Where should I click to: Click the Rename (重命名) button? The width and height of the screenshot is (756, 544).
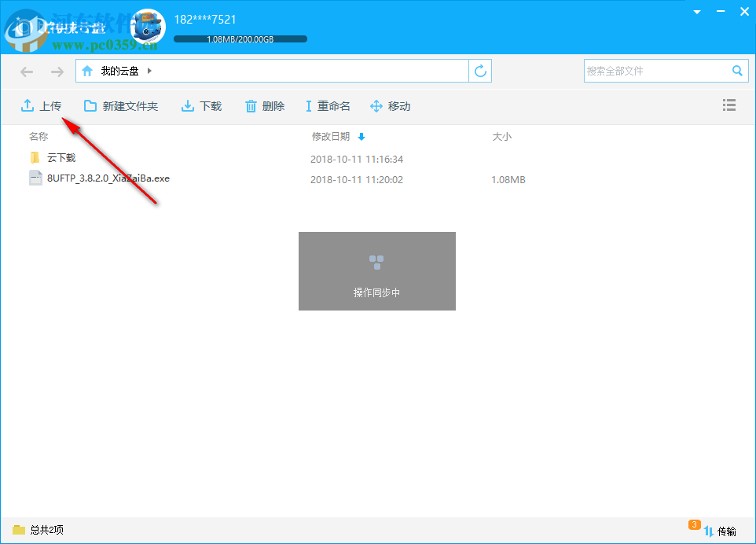[x=328, y=105]
